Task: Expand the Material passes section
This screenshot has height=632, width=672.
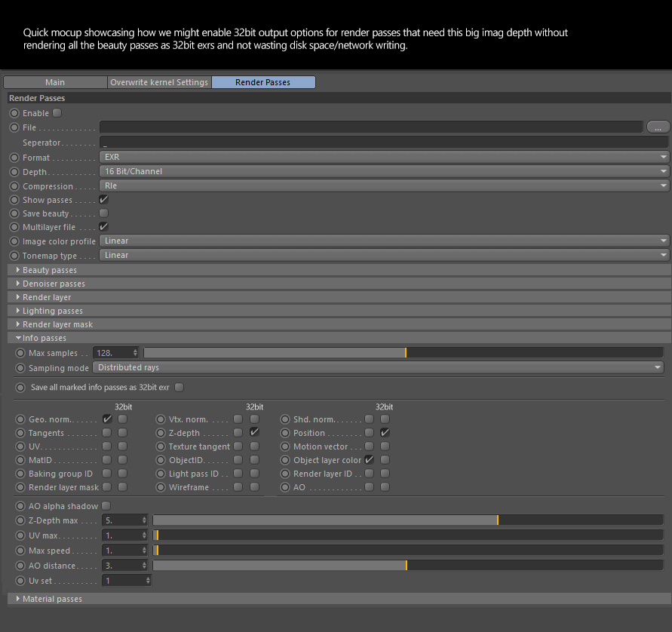Action: coord(339,599)
